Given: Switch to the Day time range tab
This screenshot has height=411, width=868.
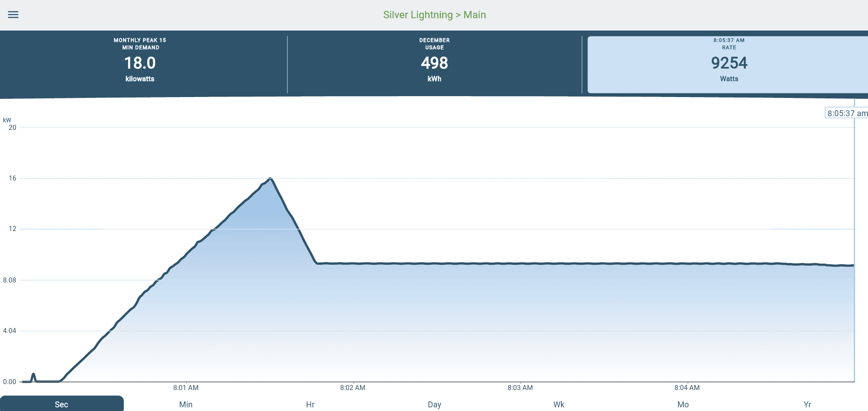Looking at the screenshot, I should pyautogui.click(x=434, y=404).
